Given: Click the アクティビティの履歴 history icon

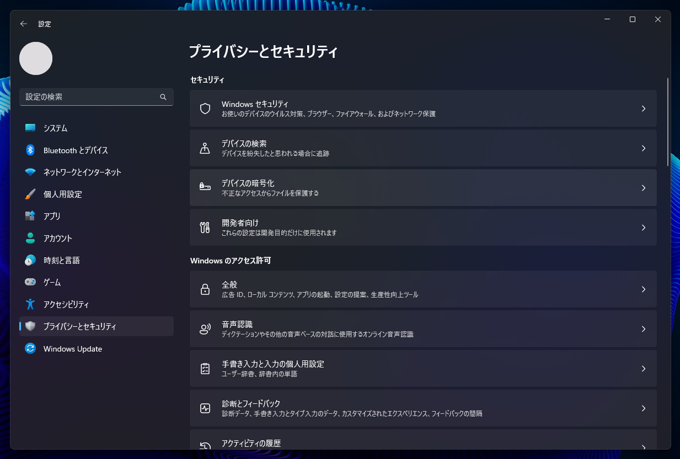Looking at the screenshot, I should click(205, 446).
